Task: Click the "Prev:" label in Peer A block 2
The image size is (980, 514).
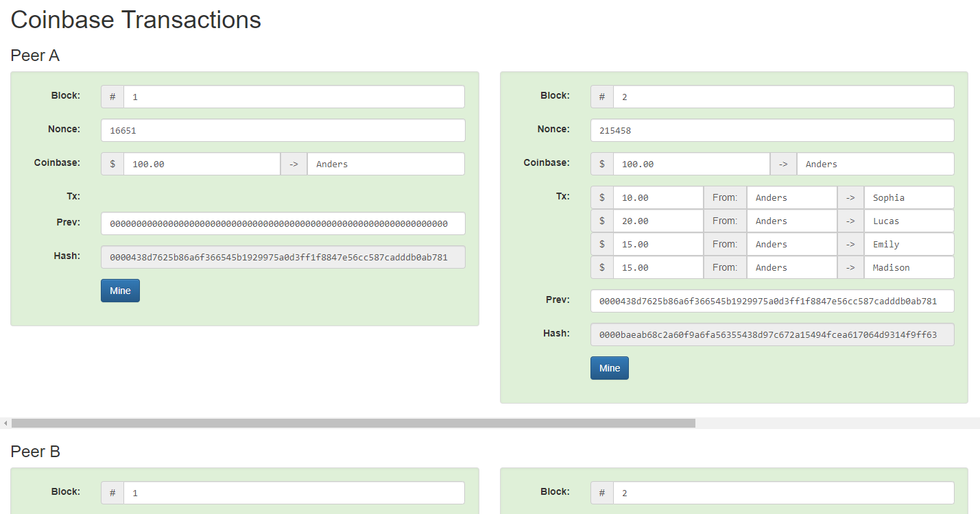Action: click(x=558, y=299)
